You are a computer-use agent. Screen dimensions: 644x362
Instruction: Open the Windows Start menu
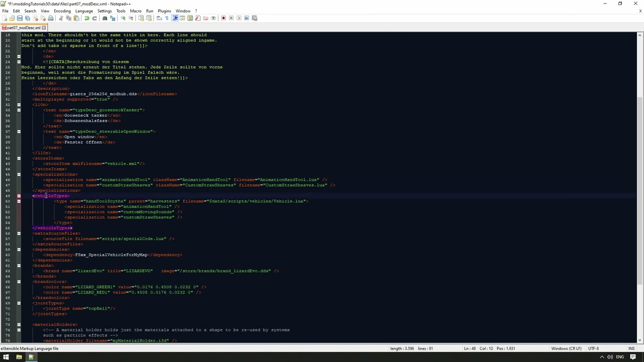[x=6, y=357]
